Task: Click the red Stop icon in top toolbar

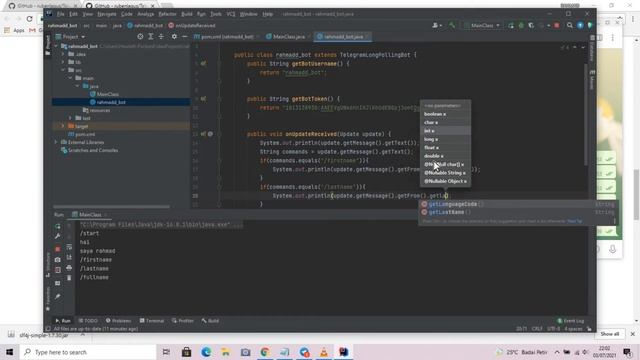Action: (557, 25)
